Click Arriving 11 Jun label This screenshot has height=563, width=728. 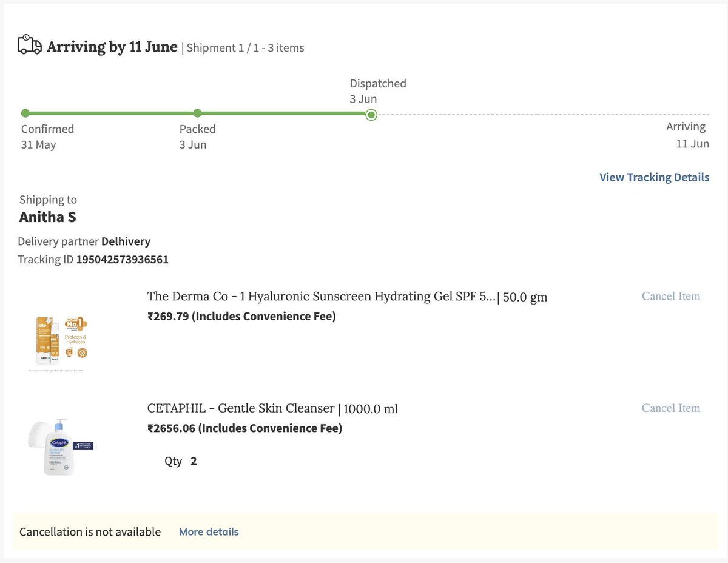pyautogui.click(x=687, y=135)
